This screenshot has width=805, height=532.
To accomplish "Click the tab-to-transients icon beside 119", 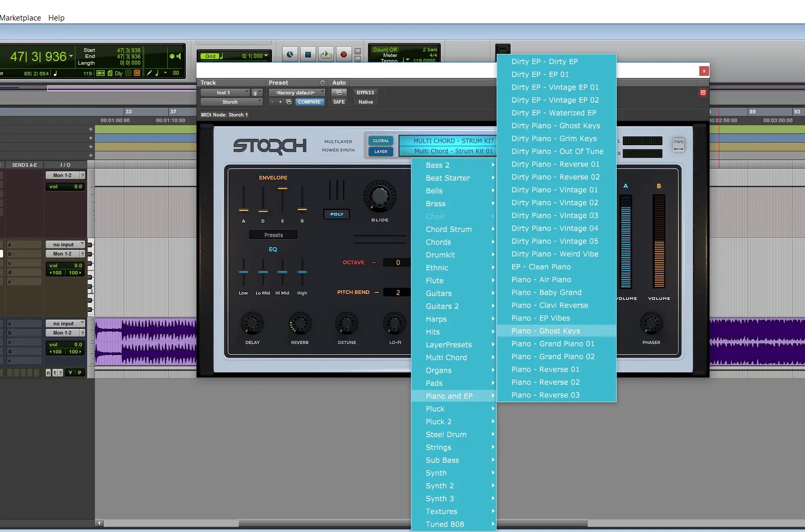I will pos(101,73).
